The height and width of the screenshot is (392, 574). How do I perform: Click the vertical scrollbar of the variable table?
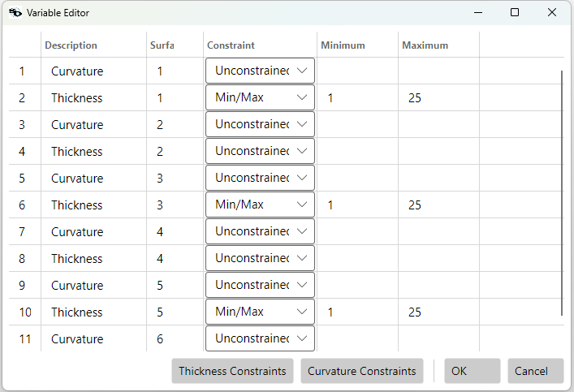pyautogui.click(x=562, y=193)
